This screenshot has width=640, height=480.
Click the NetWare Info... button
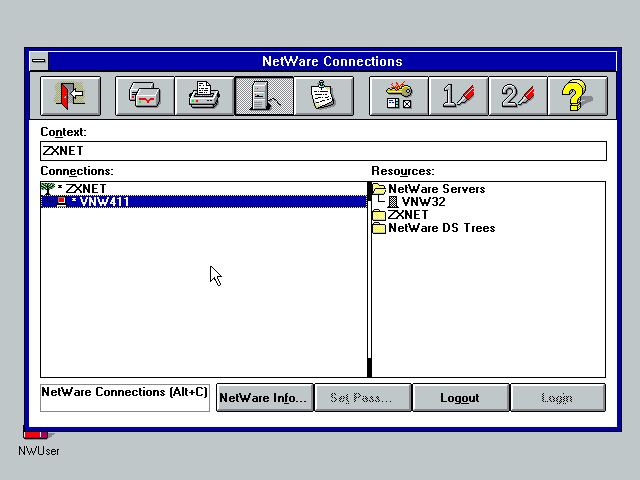264,398
